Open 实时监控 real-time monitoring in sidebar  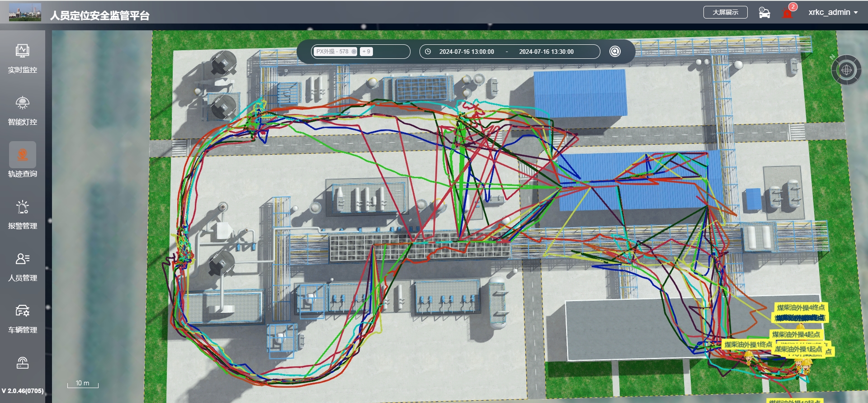pos(22,58)
